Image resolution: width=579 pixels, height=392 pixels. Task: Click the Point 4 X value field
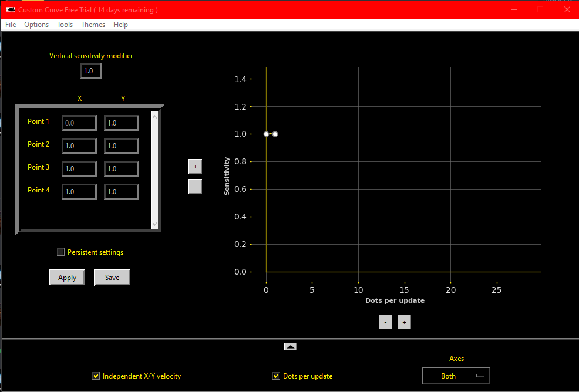pos(79,191)
